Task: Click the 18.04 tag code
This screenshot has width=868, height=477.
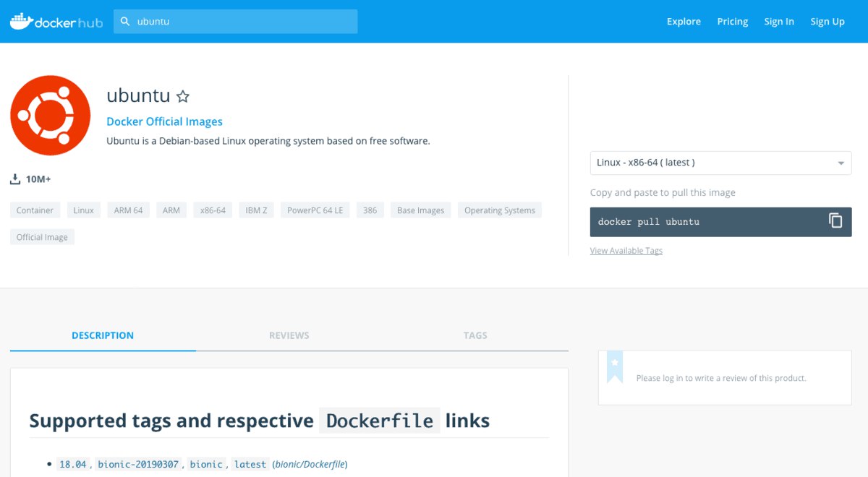Action: (x=73, y=464)
